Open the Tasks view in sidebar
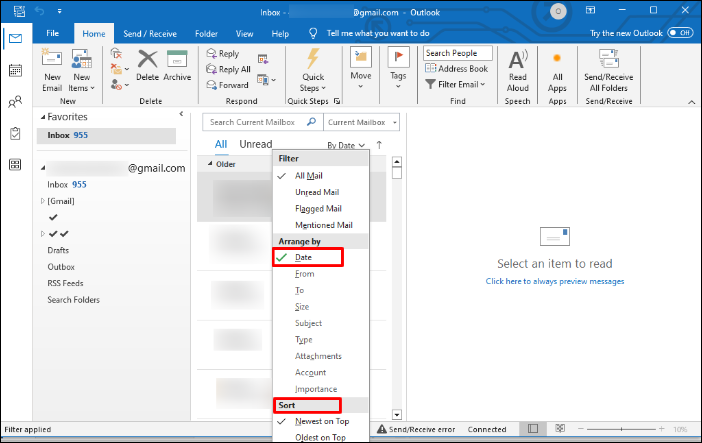 [x=16, y=133]
